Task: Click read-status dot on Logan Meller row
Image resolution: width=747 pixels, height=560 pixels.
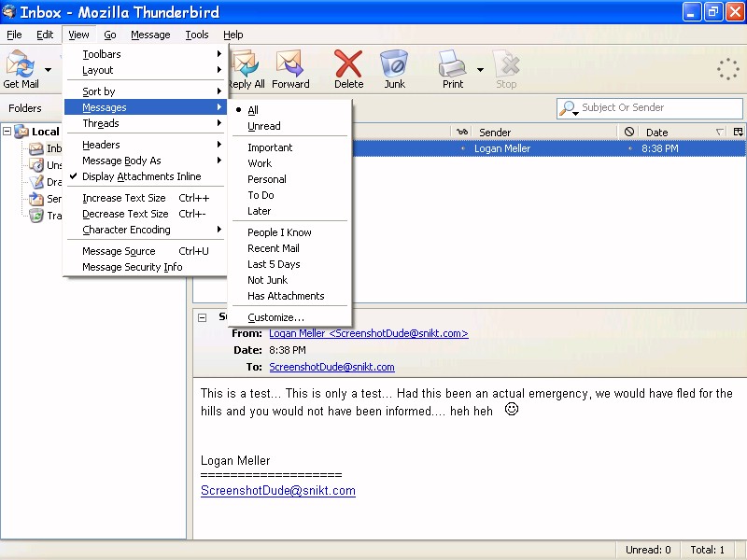Action: [462, 148]
